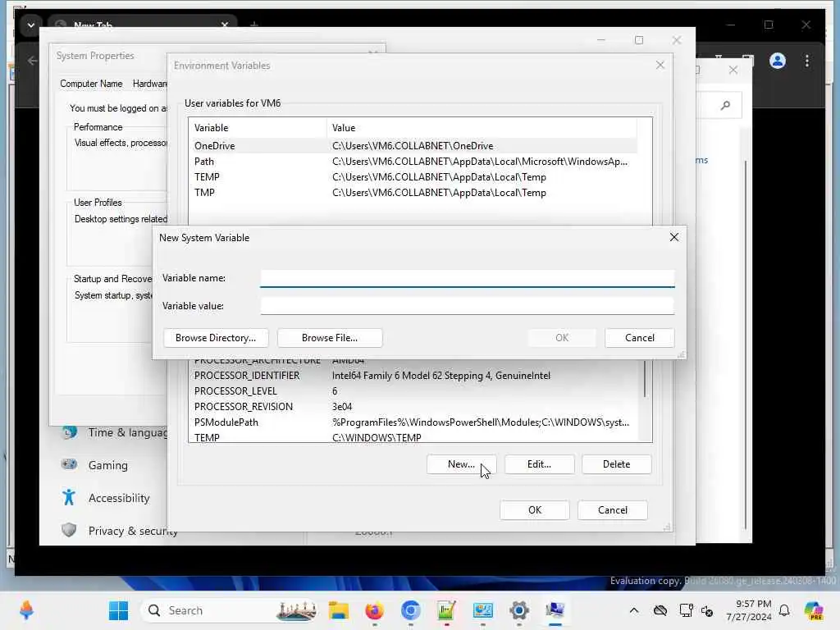
Task: Open Chromium browser from the taskbar
Action: [411, 610]
